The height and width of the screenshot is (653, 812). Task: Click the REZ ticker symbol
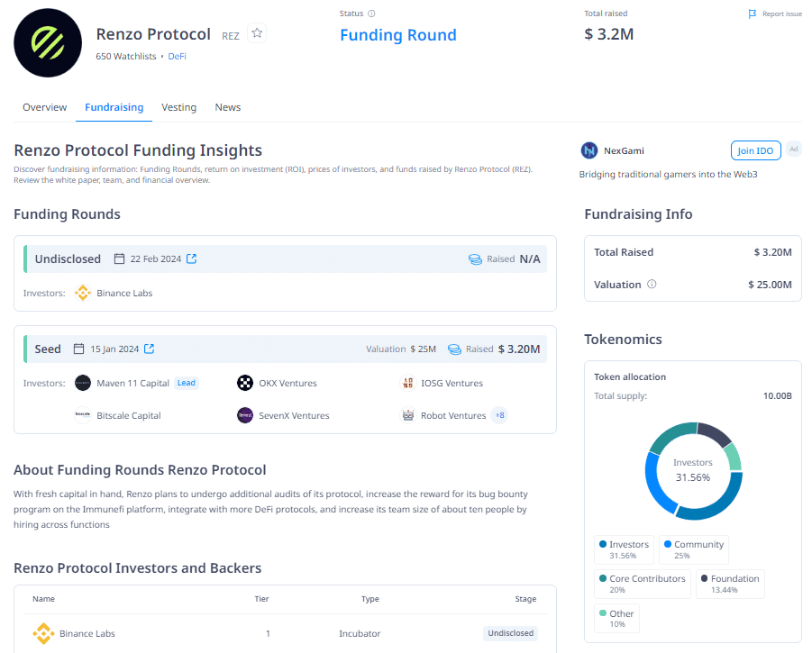click(x=231, y=36)
